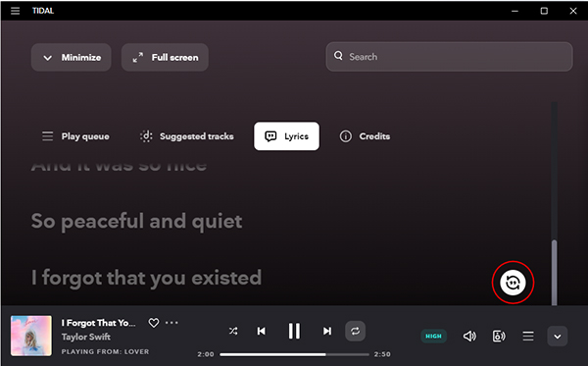Click lyric line I forgot that you existed
This screenshot has height=366, width=588.
146,278
